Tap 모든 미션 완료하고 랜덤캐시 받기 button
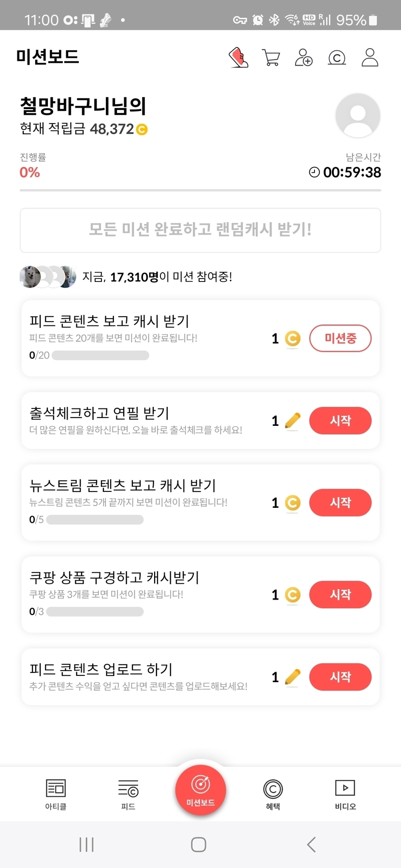 point(200,230)
